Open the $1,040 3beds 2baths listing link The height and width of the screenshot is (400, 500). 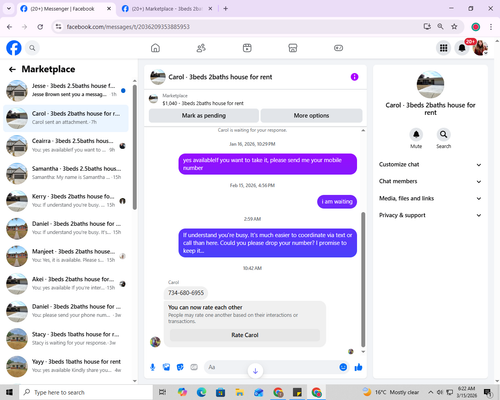coord(203,103)
